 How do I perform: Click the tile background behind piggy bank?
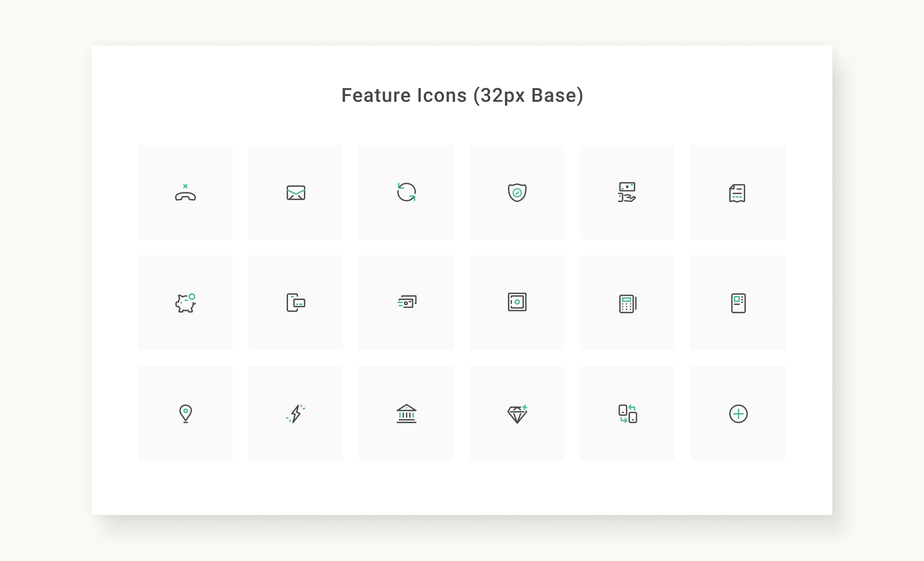coord(185,303)
